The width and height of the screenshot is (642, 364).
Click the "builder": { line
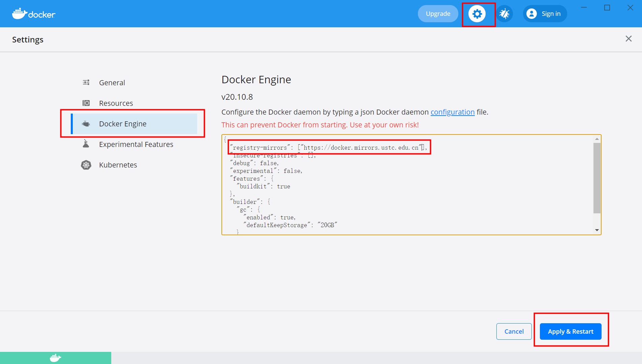[250, 202]
